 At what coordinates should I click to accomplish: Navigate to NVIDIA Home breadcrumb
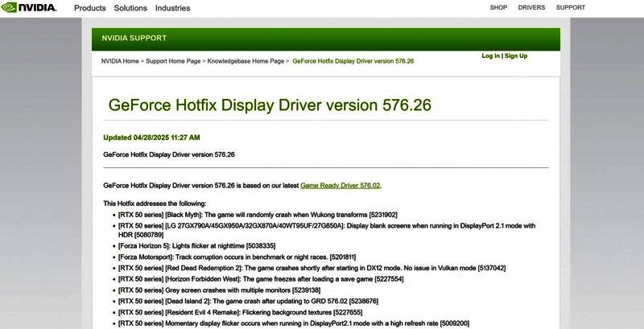coord(120,60)
